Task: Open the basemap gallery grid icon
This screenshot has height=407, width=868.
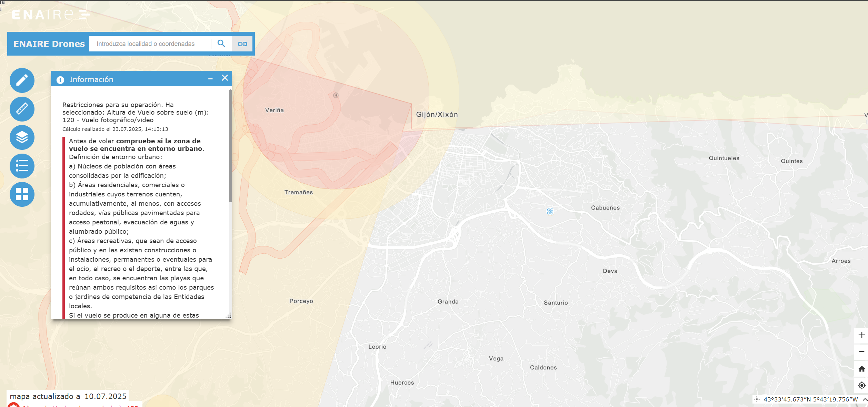Action: 22,194
